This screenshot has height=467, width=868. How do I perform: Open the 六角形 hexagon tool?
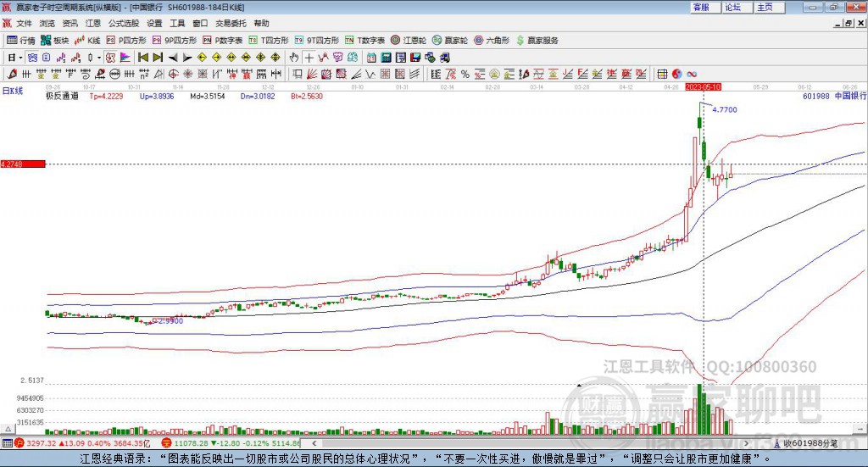click(492, 41)
